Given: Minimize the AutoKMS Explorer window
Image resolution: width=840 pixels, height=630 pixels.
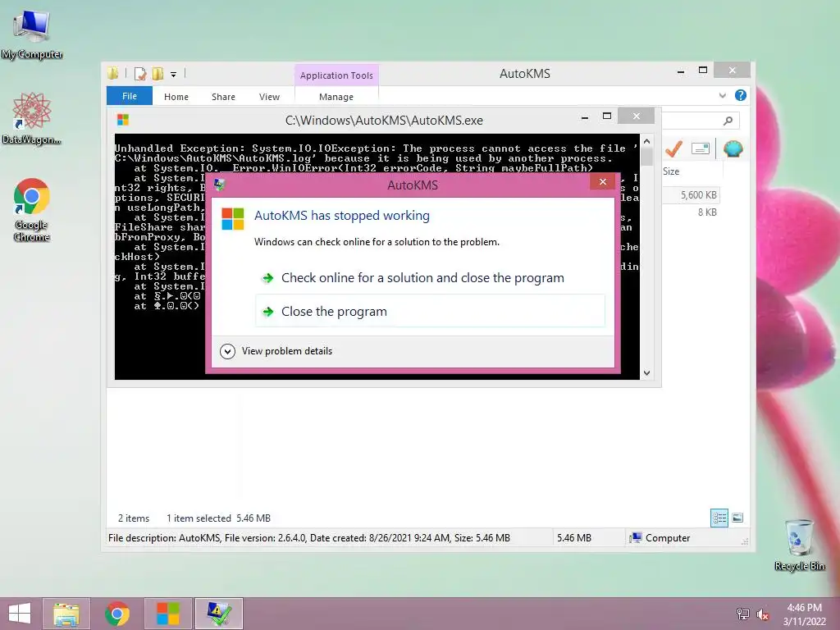Looking at the screenshot, I should [681, 71].
